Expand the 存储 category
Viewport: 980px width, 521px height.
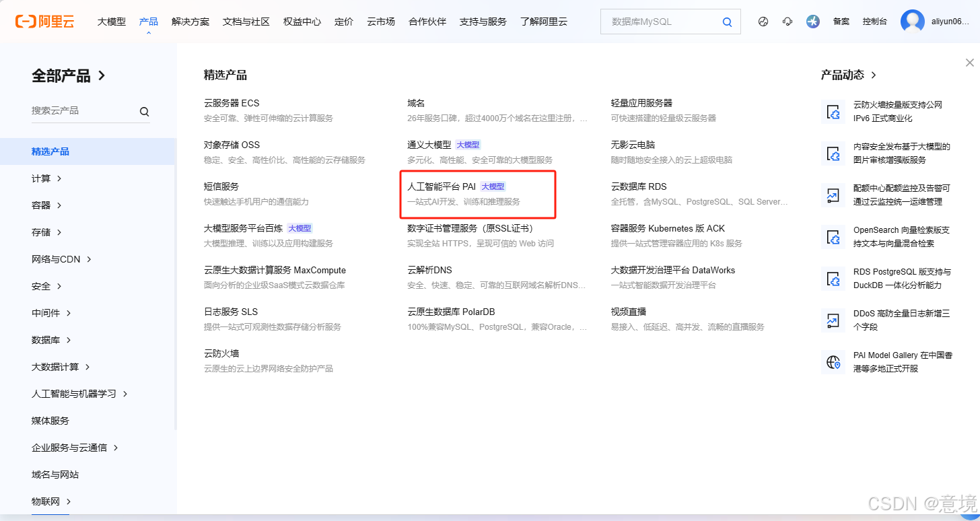coord(46,232)
